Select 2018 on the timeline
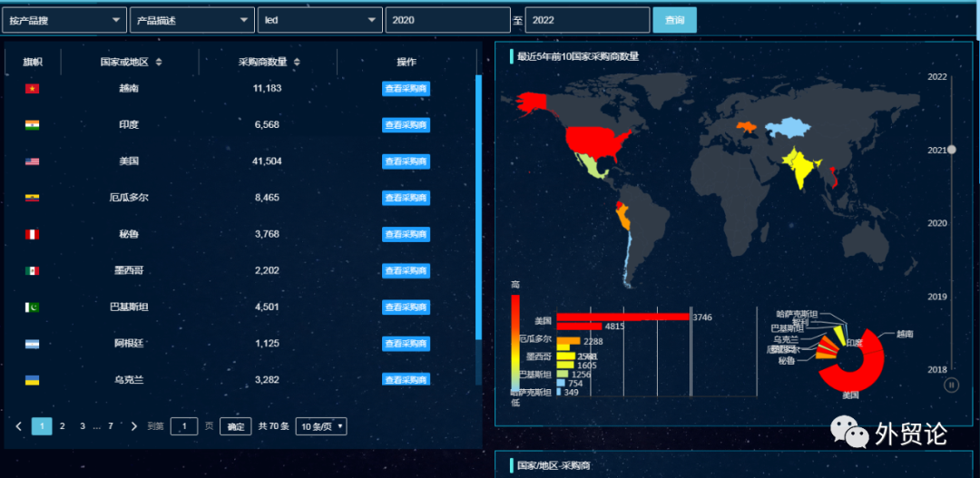 click(x=936, y=369)
